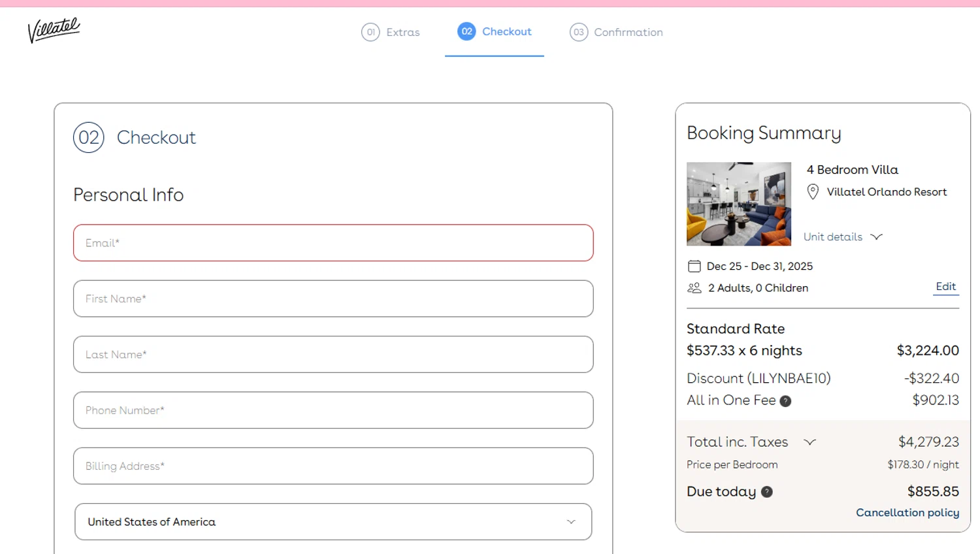Click the $178.30 / night price
The image size is (980, 554).
(923, 464)
